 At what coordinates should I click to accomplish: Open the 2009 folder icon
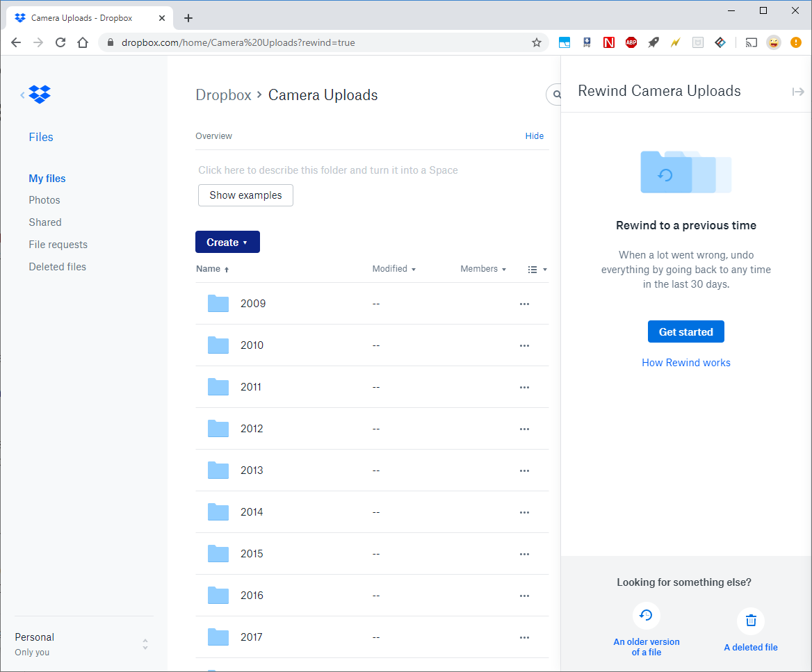(x=218, y=304)
